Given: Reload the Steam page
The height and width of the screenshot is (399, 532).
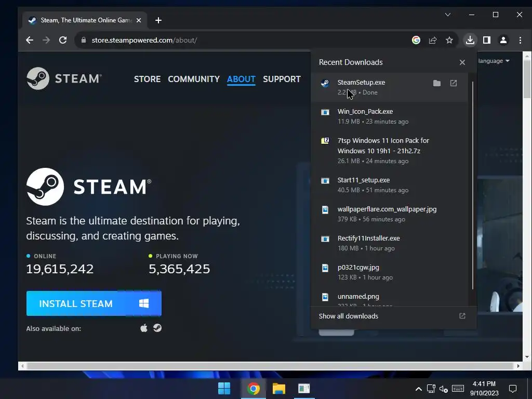Looking at the screenshot, I should 63,40.
